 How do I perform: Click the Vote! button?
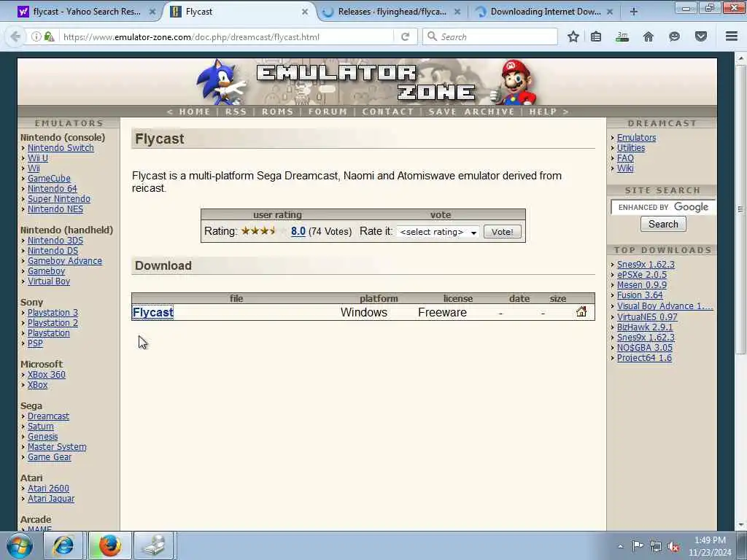pos(502,232)
